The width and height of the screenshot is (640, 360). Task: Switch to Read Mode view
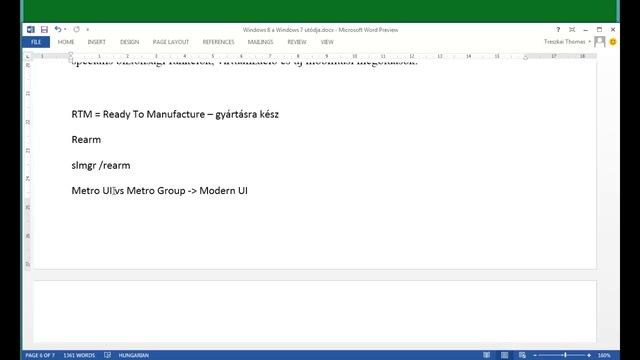click(487, 355)
